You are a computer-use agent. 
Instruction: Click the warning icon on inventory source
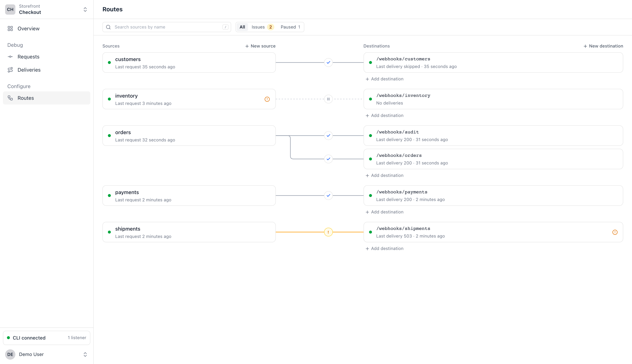coord(267,99)
